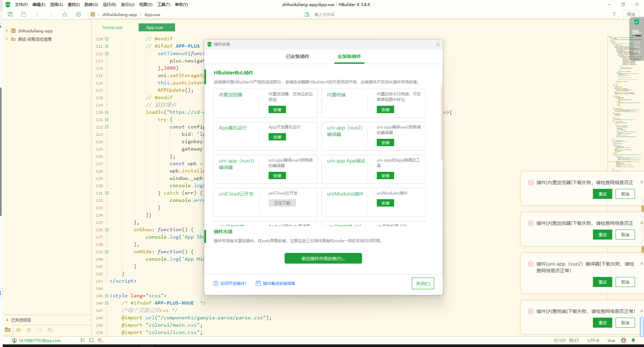This screenshot has height=347, width=644.
Task: Click the 关闭(C) button in dialog
Action: pyautogui.click(x=423, y=283)
